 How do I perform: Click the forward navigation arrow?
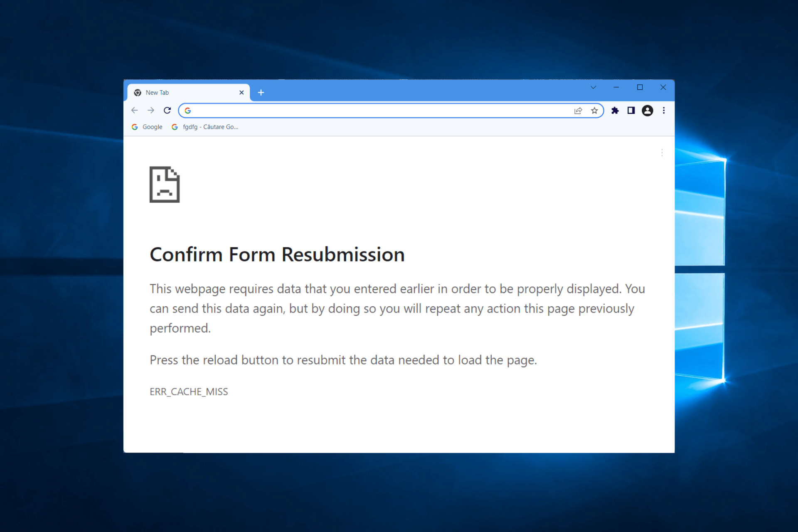[151, 110]
